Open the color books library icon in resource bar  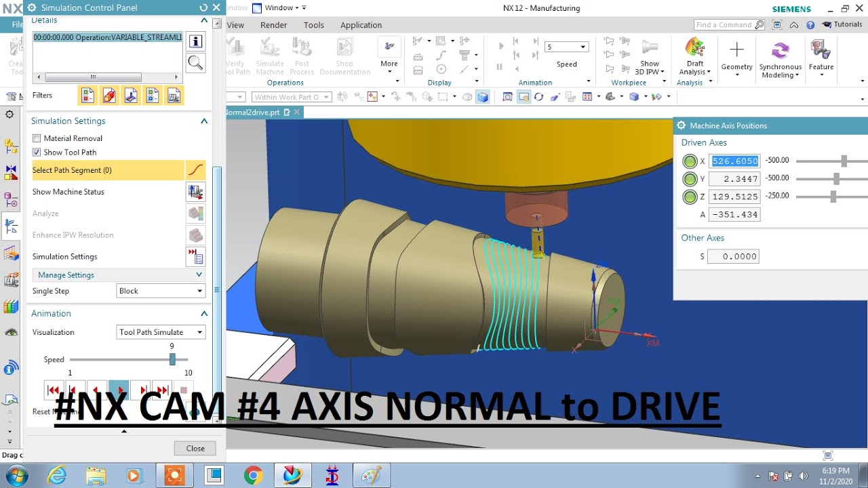click(x=11, y=307)
